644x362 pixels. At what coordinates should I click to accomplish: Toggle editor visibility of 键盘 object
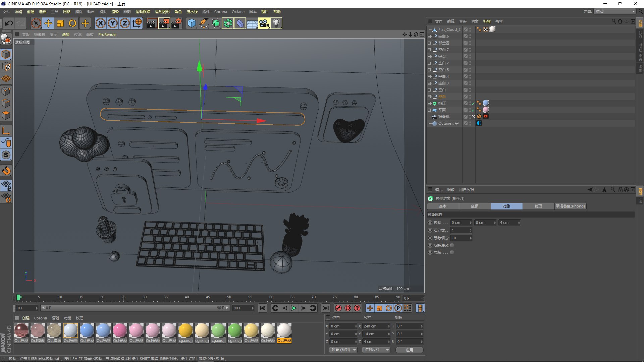(x=470, y=55)
